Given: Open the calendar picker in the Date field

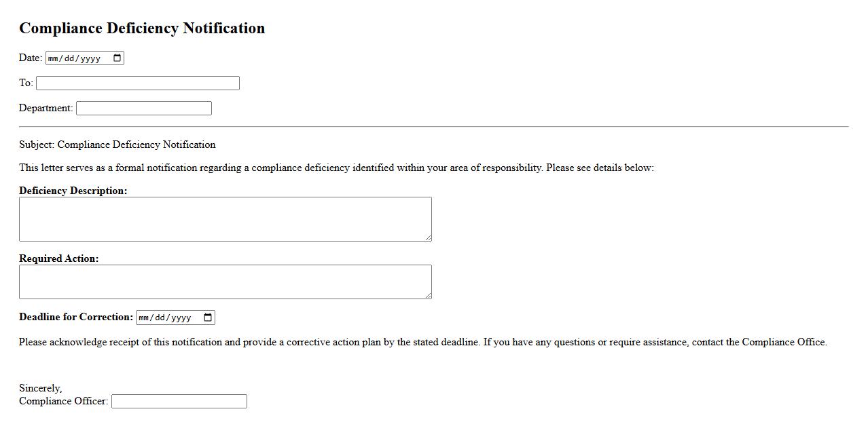Looking at the screenshot, I should [117, 58].
